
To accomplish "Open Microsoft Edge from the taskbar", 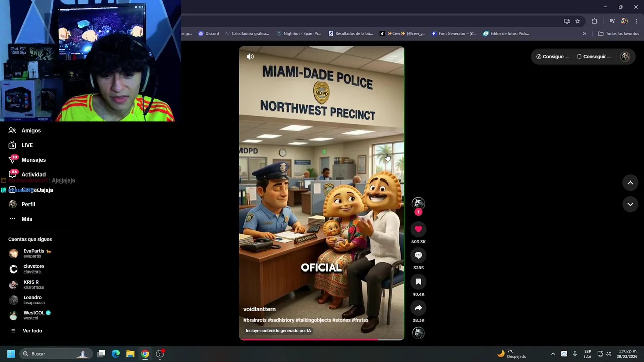I will 116,354.
